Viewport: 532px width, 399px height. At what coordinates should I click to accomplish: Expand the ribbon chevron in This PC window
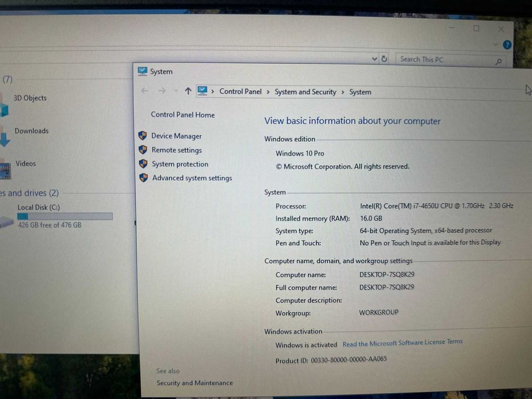click(496, 44)
